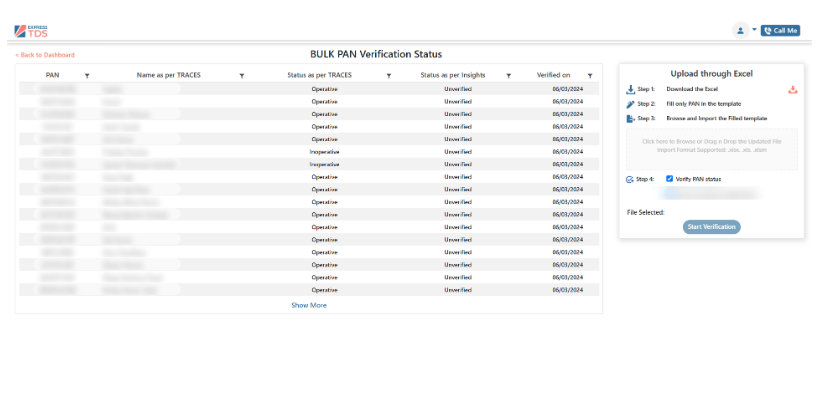Expand the user account dropdown arrow
Screen dimensions: 828x414
click(754, 30)
